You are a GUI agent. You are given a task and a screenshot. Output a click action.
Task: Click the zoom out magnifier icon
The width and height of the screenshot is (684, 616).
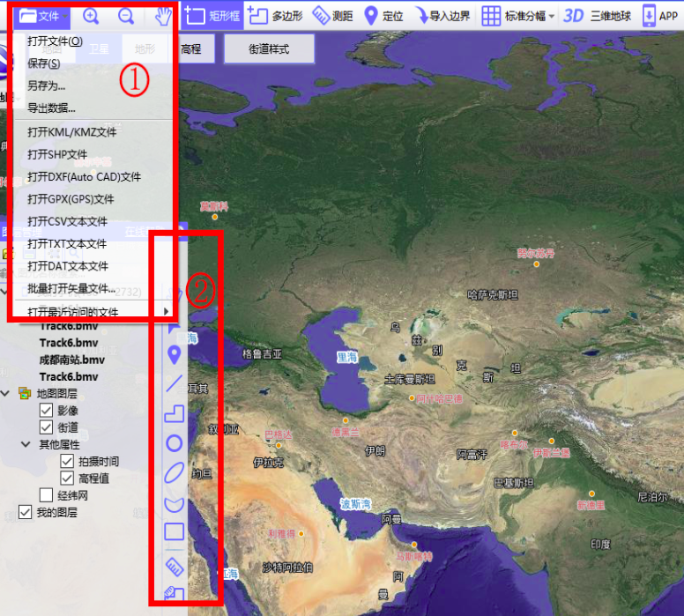(x=126, y=16)
